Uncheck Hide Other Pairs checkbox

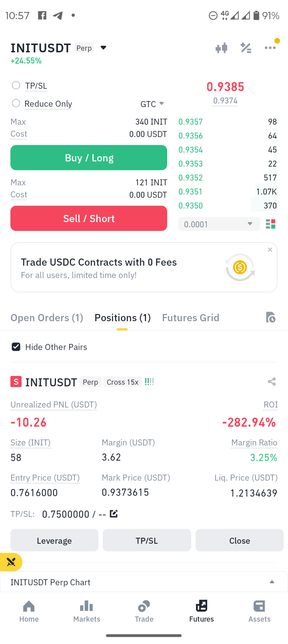[16, 347]
